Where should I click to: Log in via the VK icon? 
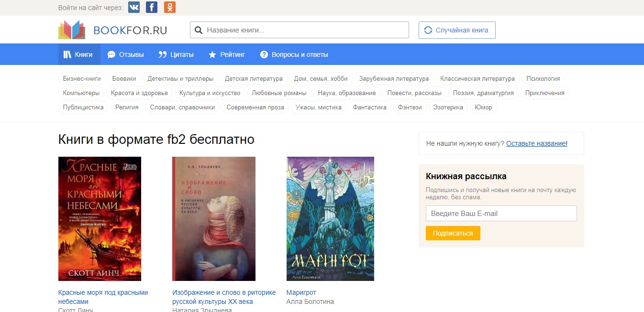pyautogui.click(x=134, y=7)
